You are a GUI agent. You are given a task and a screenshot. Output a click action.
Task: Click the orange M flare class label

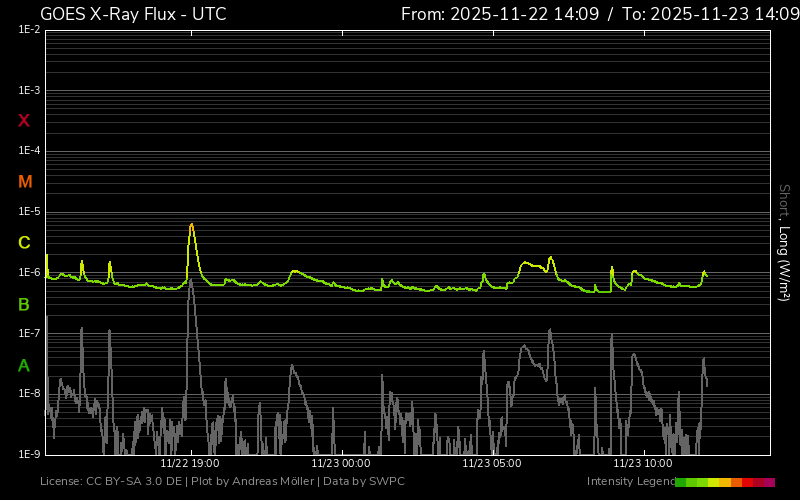pyautogui.click(x=25, y=182)
